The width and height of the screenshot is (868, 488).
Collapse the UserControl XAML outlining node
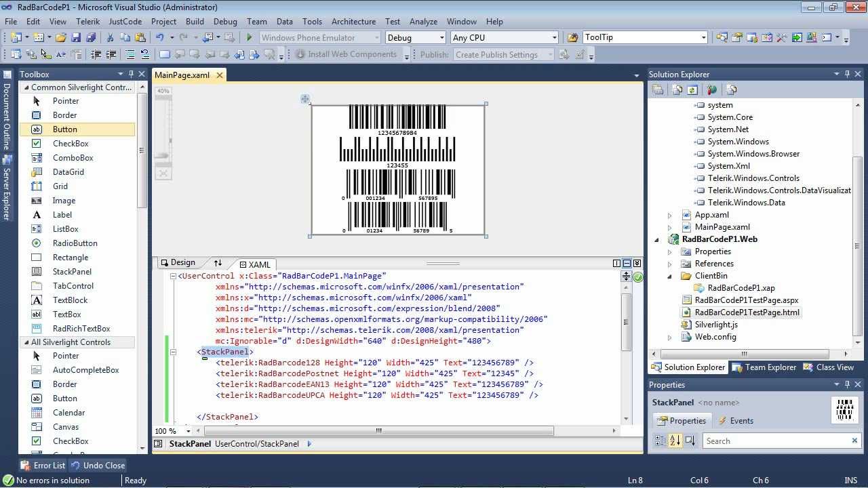click(173, 276)
